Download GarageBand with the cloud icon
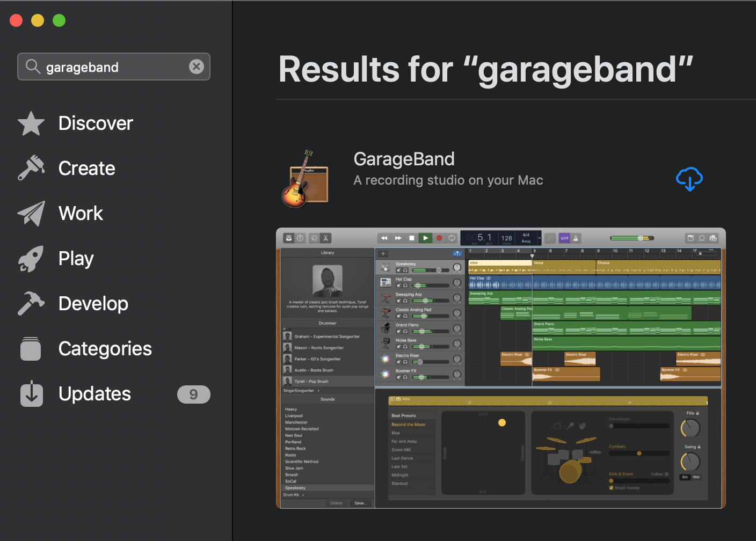Viewport: 756px width, 541px height. (689, 179)
